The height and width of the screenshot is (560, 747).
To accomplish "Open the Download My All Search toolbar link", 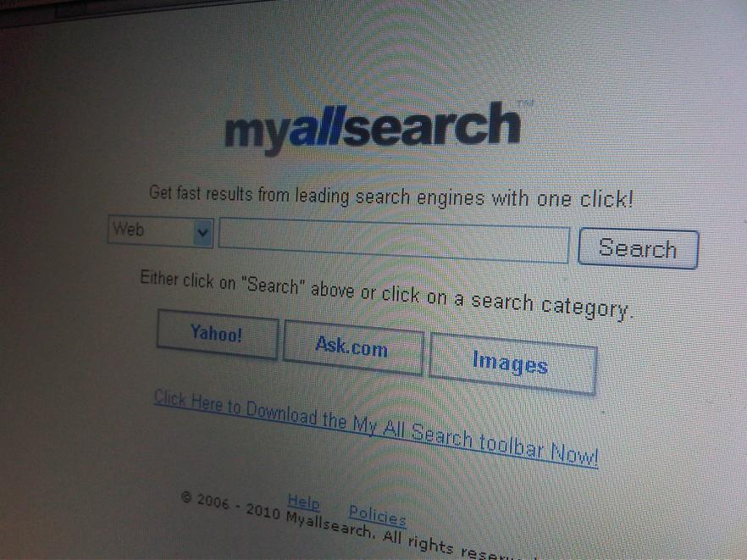I will [x=375, y=428].
